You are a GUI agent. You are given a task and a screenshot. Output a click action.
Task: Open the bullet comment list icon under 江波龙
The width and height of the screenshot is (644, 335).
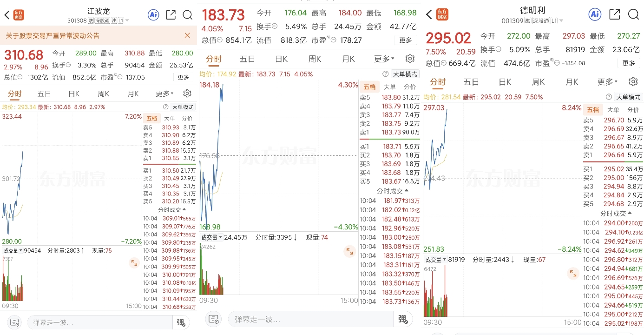pos(14,322)
